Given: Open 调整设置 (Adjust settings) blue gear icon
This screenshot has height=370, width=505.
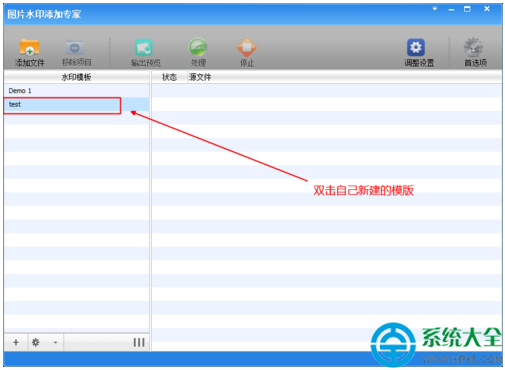Looking at the screenshot, I should 419,52.
